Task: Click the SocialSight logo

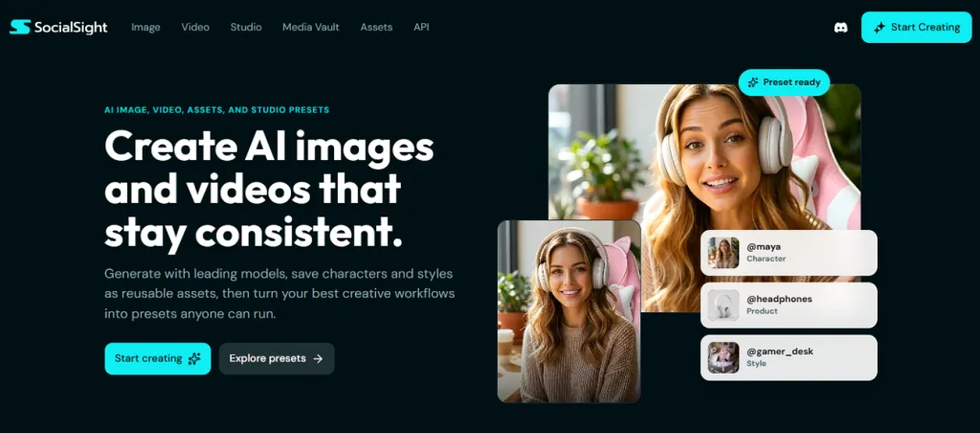Action: tap(58, 27)
